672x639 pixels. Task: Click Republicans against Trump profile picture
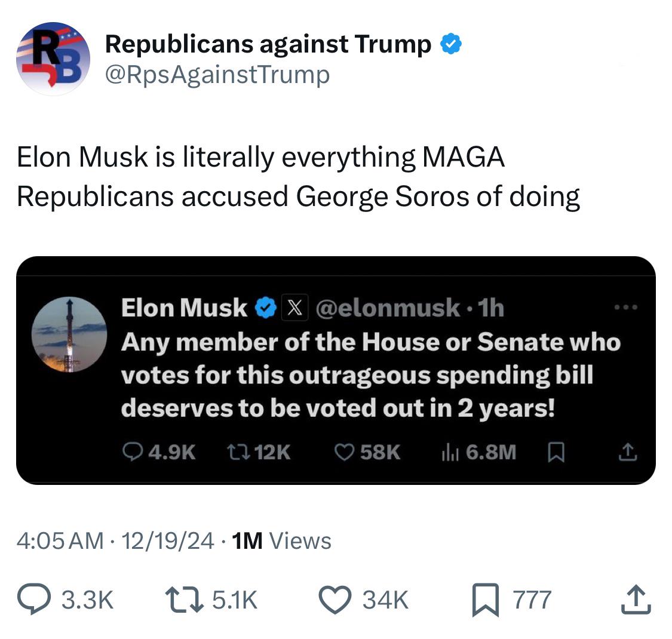point(53,59)
